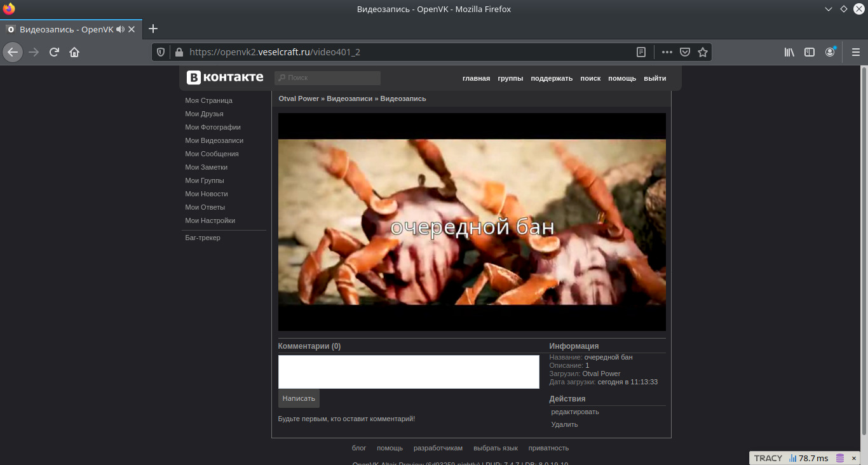Viewport: 868px width, 465px height.
Task: Show the browser sidebars
Action: [810, 52]
